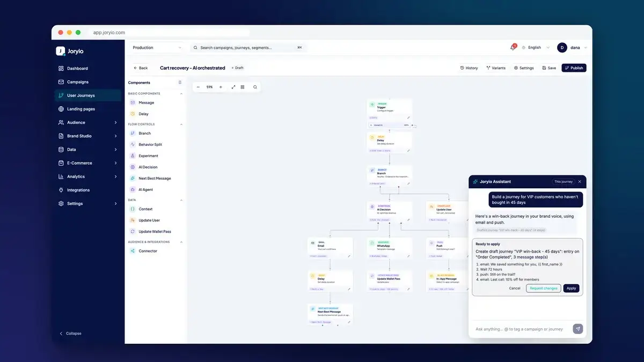The image size is (644, 362).
Task: Edit the Email node with pencil icon
Action: [x=349, y=256]
